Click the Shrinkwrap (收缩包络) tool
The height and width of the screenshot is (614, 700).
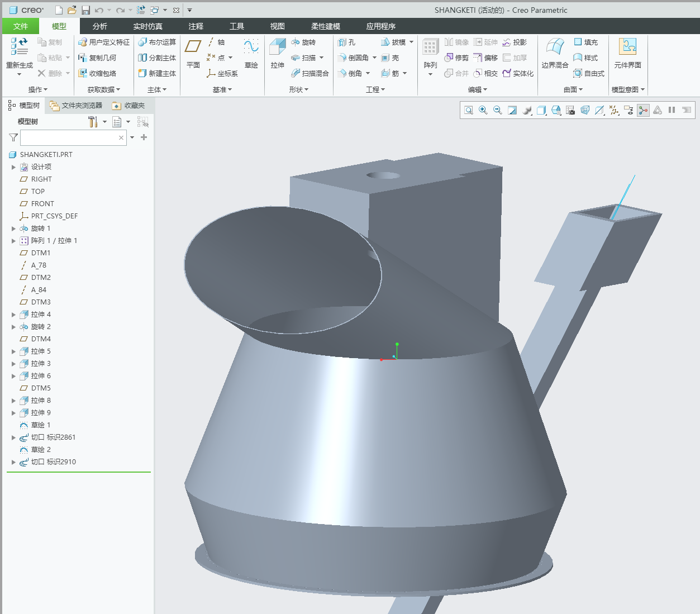(97, 74)
